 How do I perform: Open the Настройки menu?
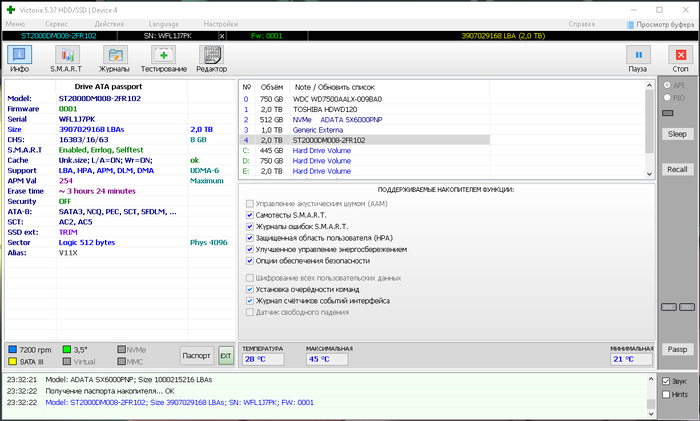point(221,24)
